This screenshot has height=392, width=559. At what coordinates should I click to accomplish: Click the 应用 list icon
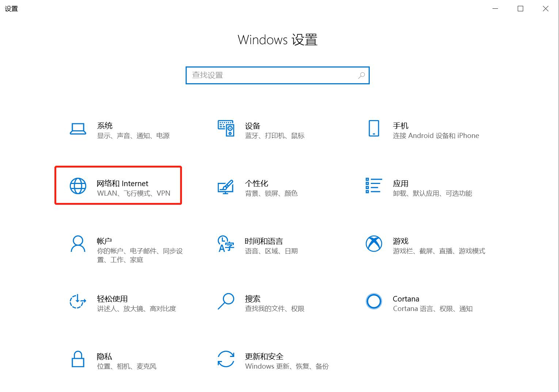click(x=373, y=186)
